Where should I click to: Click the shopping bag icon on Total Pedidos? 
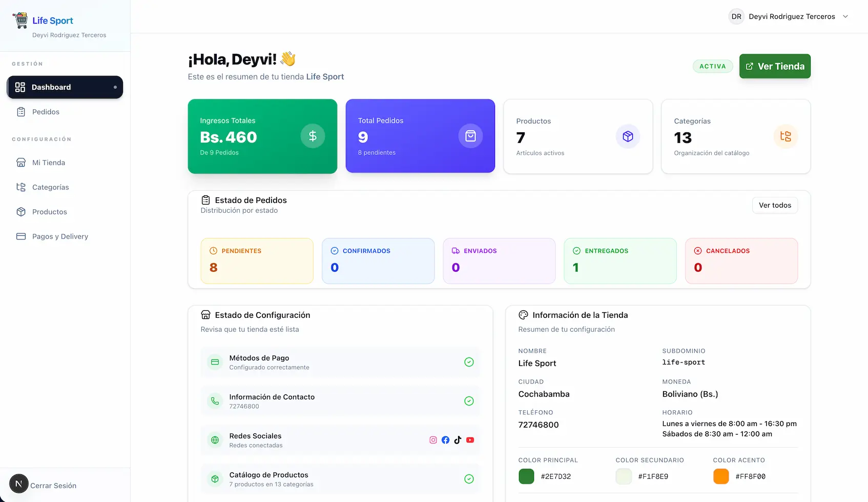(470, 136)
